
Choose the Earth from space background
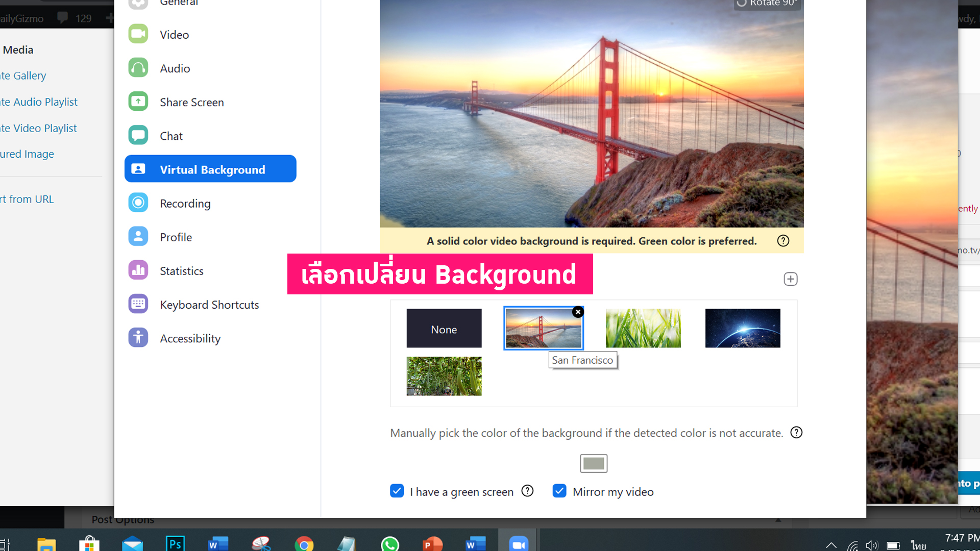point(742,328)
